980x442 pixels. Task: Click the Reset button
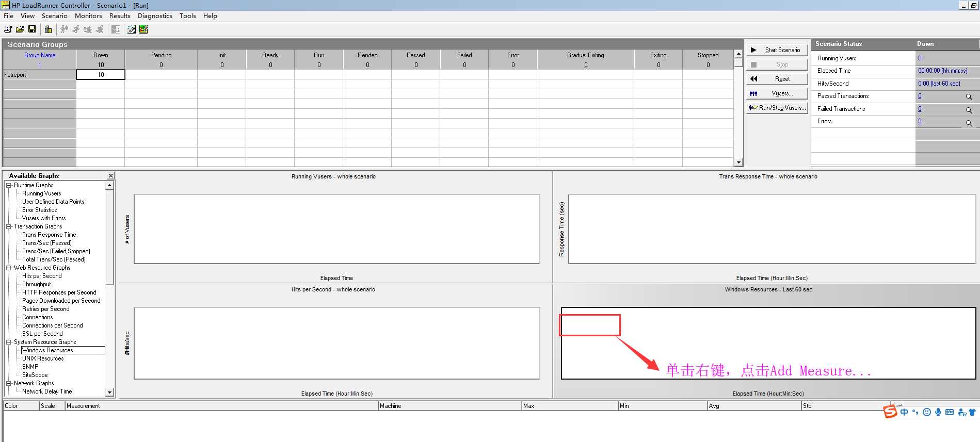(x=777, y=79)
